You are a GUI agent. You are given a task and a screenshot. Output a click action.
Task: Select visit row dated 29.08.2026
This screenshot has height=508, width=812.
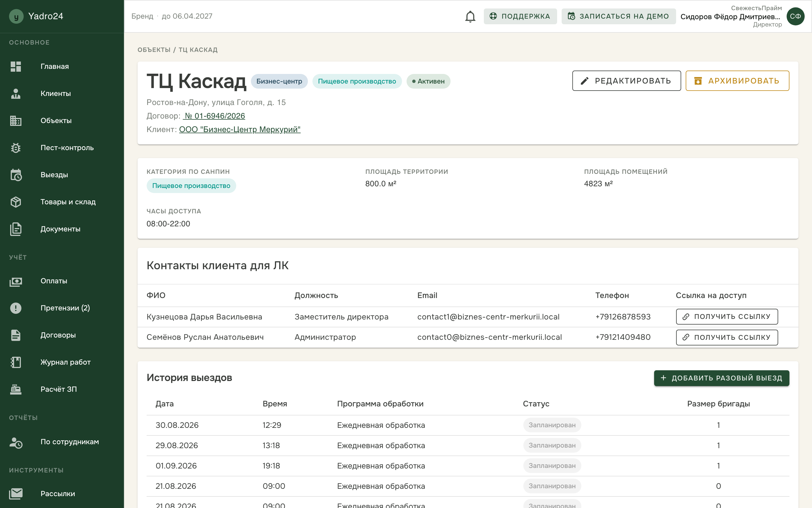pyautogui.click(x=468, y=446)
